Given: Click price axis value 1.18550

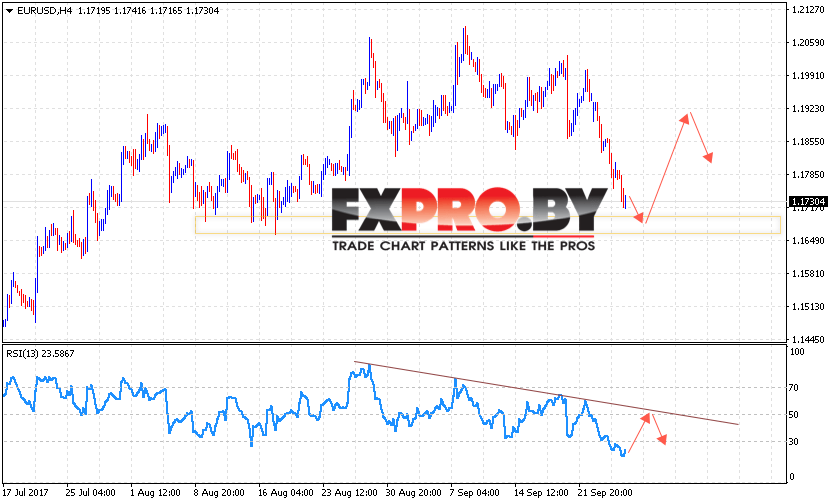Looking at the screenshot, I should (808, 142).
